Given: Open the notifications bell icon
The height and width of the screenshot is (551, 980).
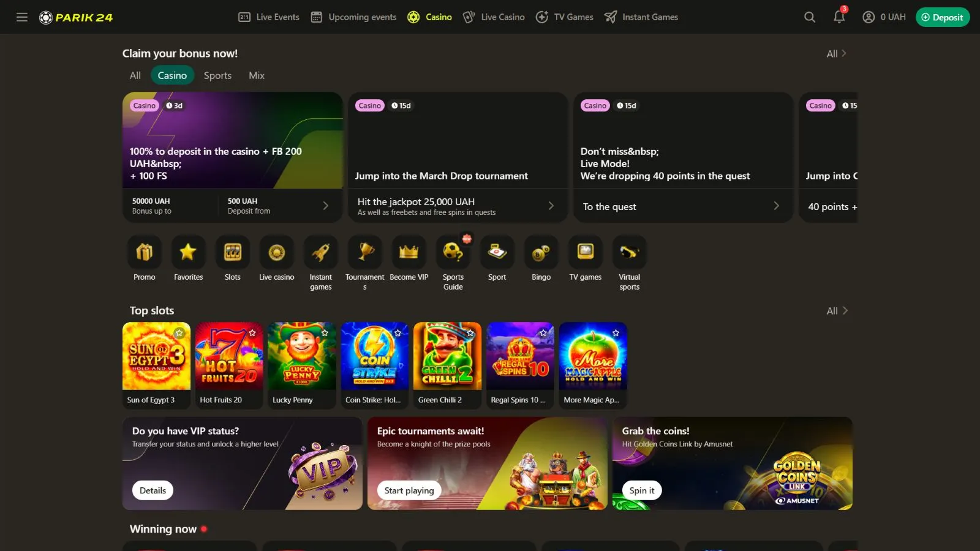Looking at the screenshot, I should [x=839, y=17].
